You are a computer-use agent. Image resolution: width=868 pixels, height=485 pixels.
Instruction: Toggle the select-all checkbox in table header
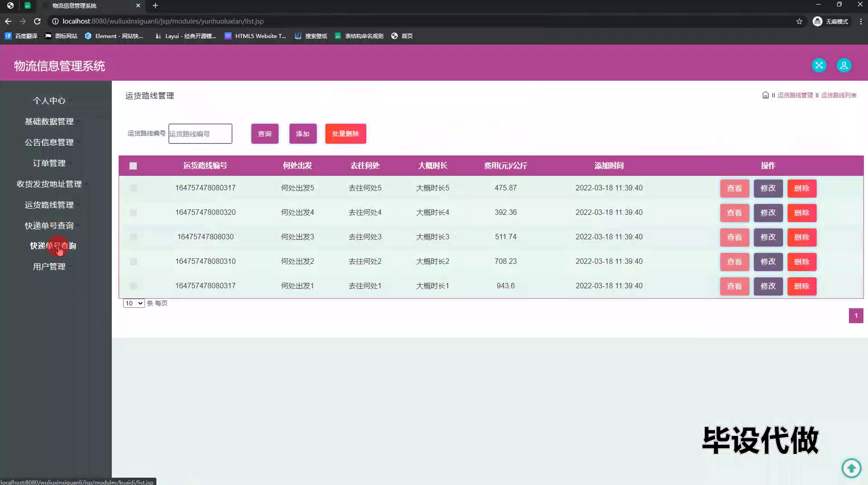pyautogui.click(x=133, y=166)
